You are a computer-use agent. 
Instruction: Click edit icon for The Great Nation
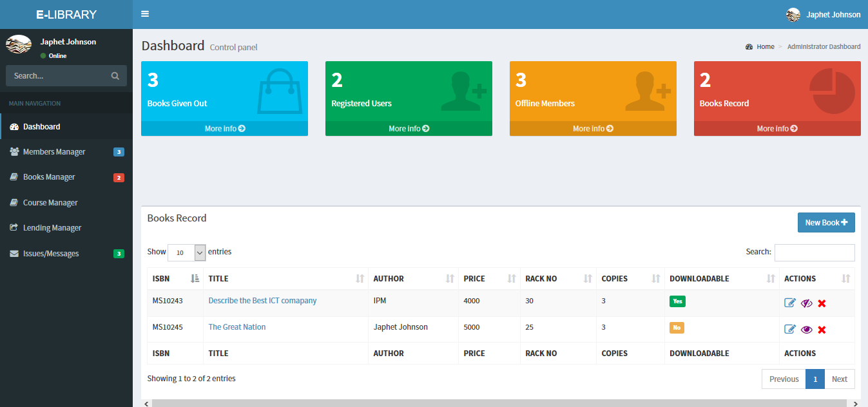(790, 330)
